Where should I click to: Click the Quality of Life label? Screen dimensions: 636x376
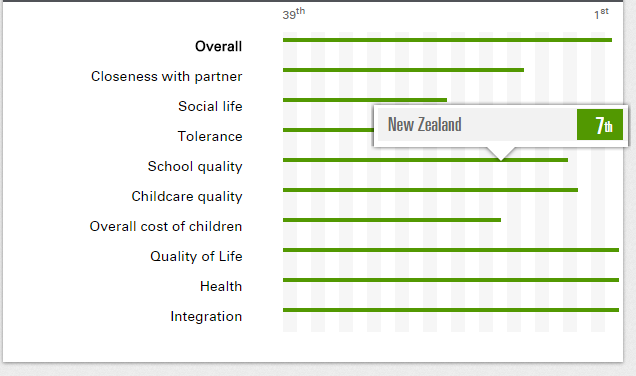point(196,256)
